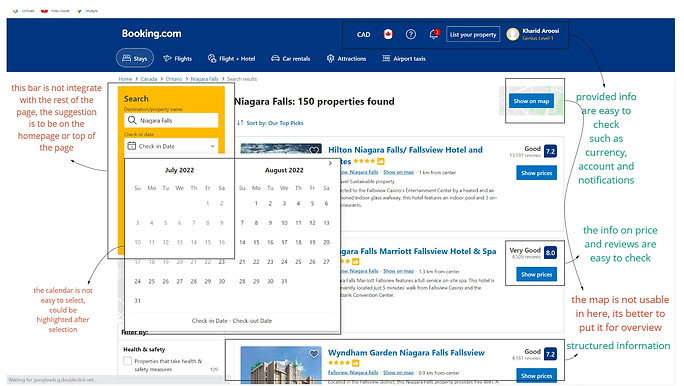Viewport: 684px width, 386px height.
Task: Click the Show on map button
Action: (531, 101)
